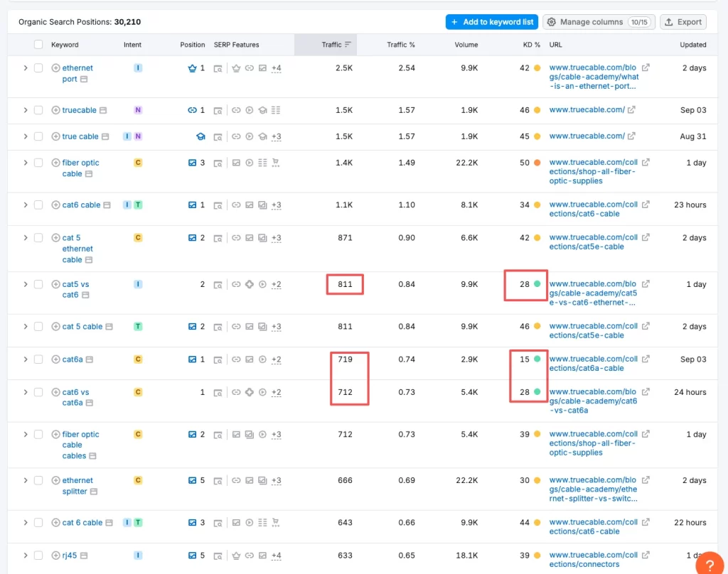The image size is (728, 574).
Task: Expand the 'ethernet port' row details
Action: click(x=26, y=67)
